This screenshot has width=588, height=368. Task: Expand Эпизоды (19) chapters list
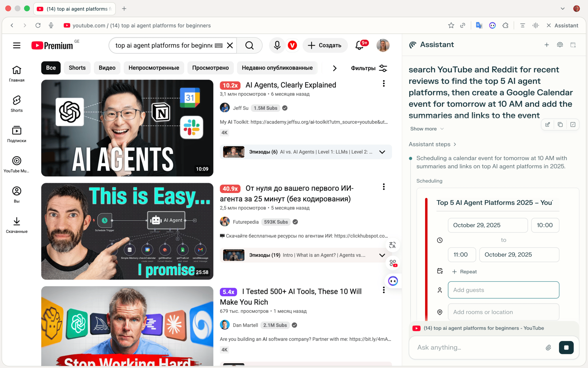pos(382,255)
